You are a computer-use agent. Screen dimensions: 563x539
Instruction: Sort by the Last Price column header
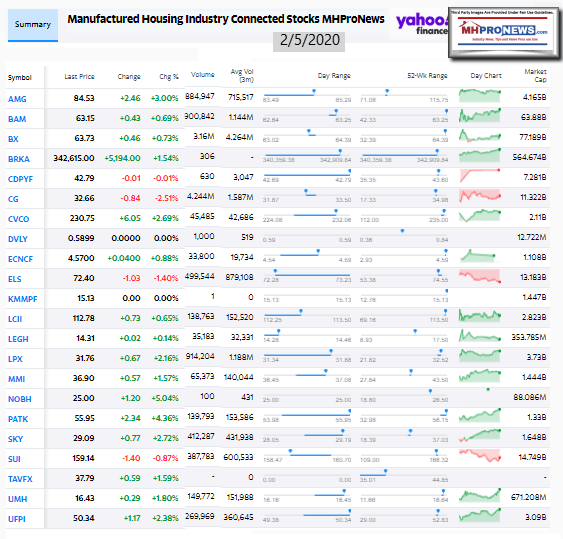click(79, 76)
